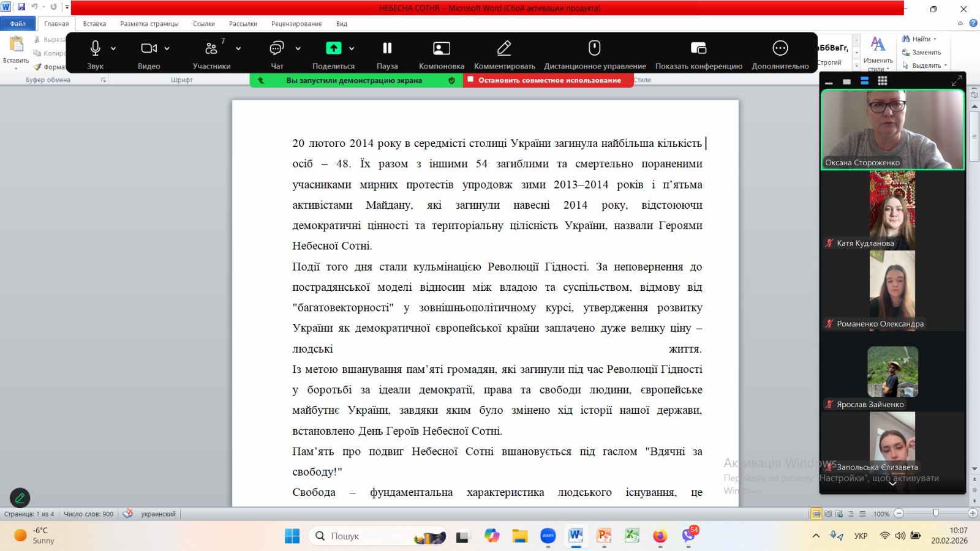Open the Буфер обмена dialog launcher
980x551 pixels.
pyautogui.click(x=103, y=80)
